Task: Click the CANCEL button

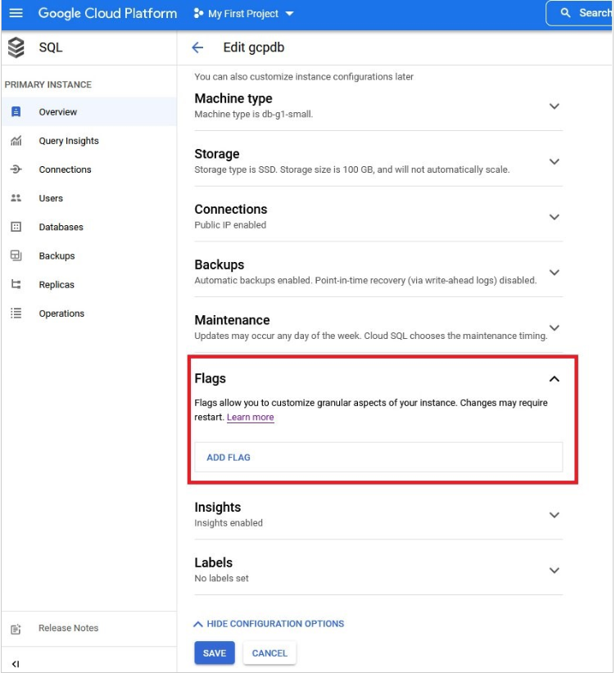Action: click(269, 653)
